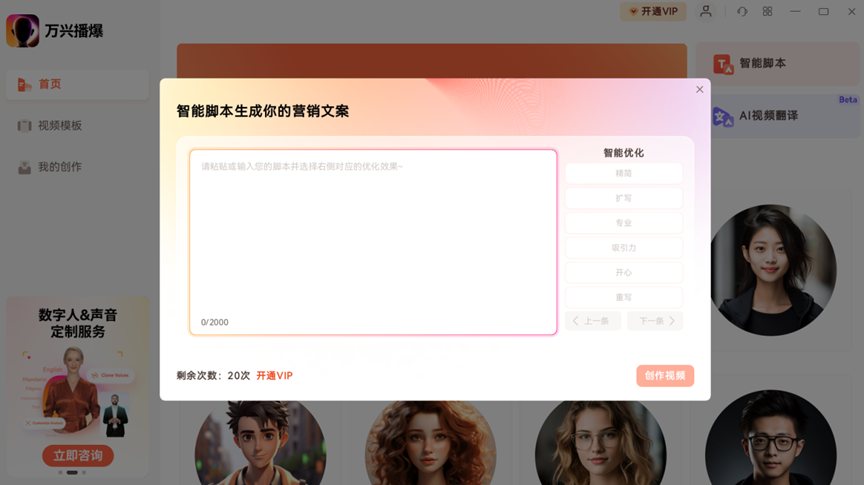Open the 智能脚本 card
864x485 pixels.
coord(777,64)
